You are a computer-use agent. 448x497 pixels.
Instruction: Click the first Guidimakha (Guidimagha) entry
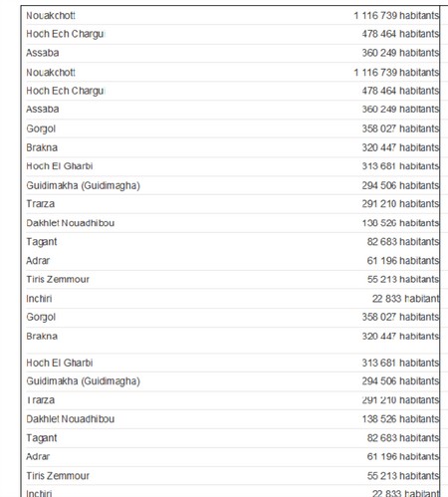[x=83, y=185]
